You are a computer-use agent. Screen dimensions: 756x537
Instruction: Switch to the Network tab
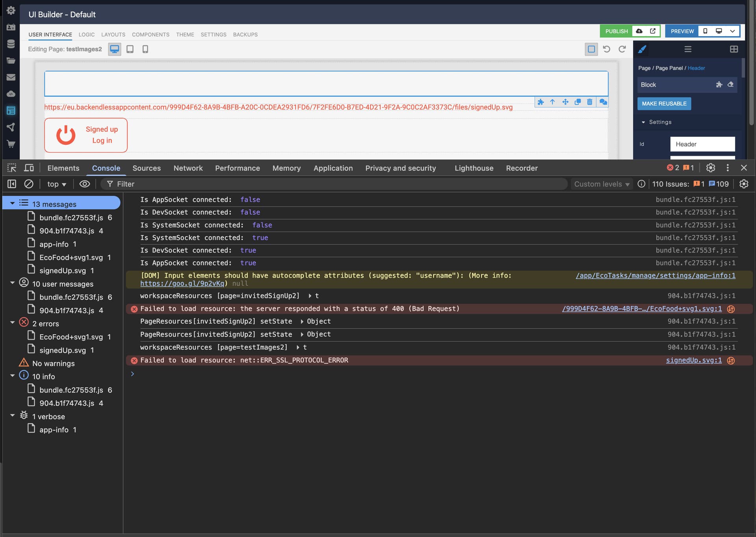click(188, 168)
